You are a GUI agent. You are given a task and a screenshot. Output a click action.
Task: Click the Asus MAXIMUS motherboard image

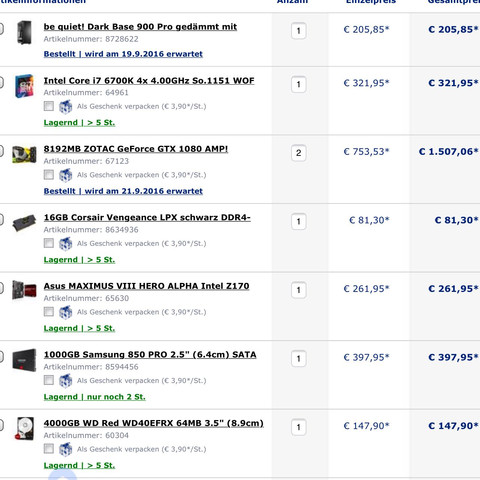pos(24,290)
